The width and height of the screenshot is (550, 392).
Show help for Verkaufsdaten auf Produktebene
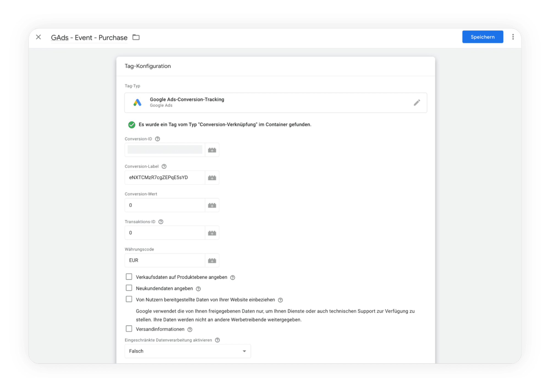(x=232, y=277)
